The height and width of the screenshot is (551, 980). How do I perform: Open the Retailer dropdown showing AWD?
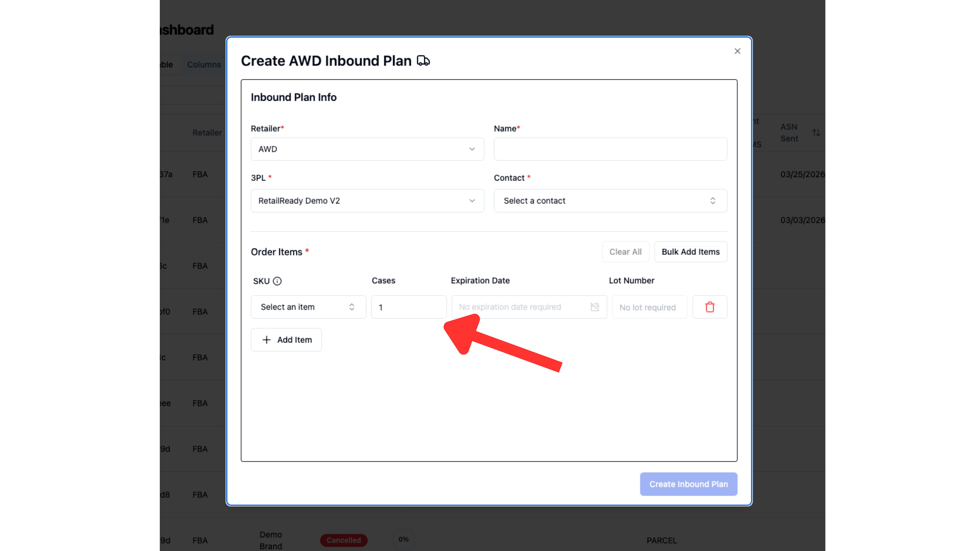(x=367, y=149)
